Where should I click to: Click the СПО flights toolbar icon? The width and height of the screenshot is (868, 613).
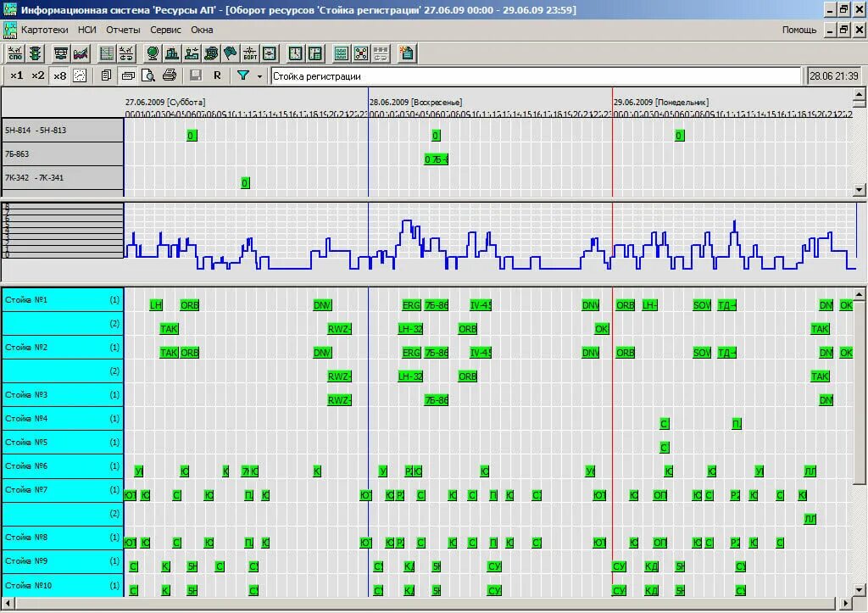(15, 53)
